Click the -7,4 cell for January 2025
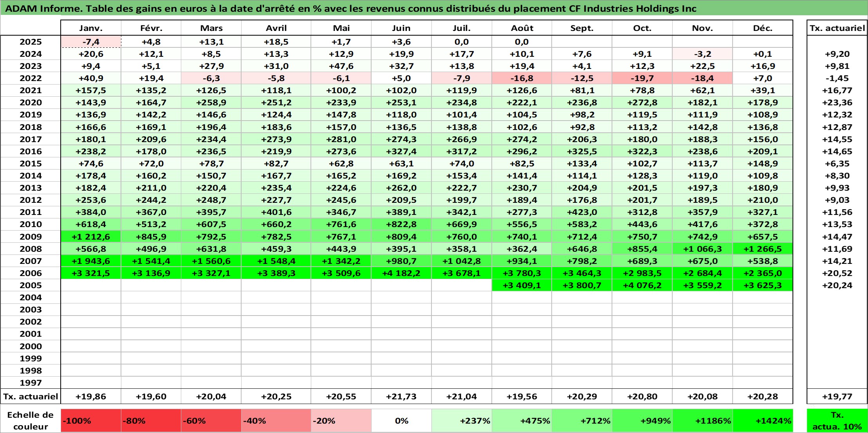The width and height of the screenshot is (868, 433). [91, 42]
